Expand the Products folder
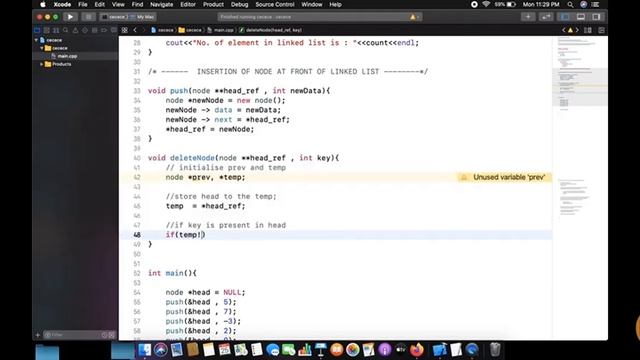Viewport: 640px width, 360px height. click(42, 64)
